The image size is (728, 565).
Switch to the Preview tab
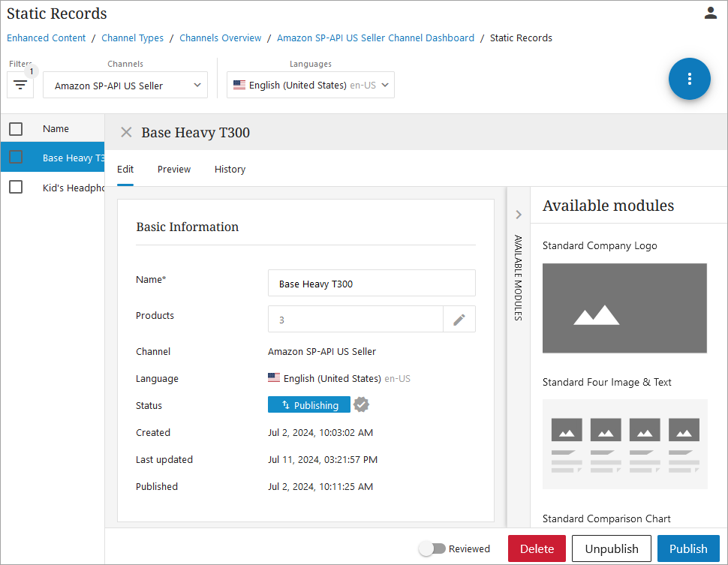pos(174,170)
